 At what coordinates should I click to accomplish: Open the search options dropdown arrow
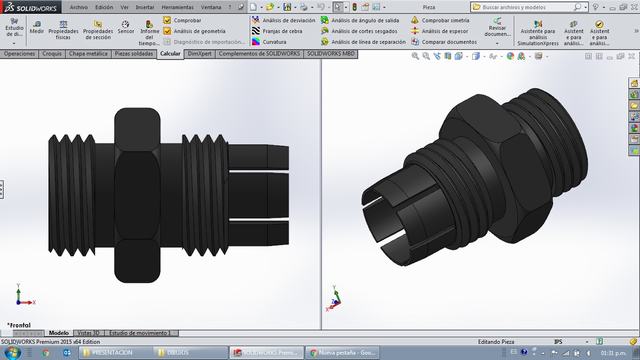point(585,7)
